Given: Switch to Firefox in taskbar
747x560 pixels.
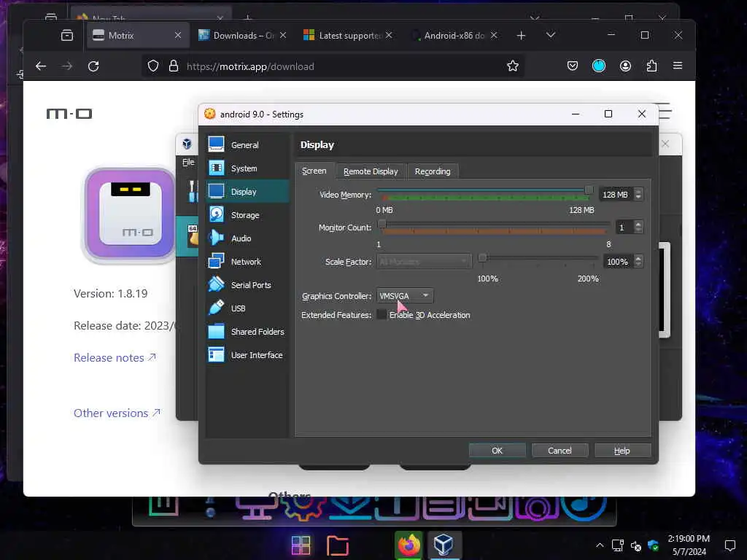Looking at the screenshot, I should [x=409, y=545].
